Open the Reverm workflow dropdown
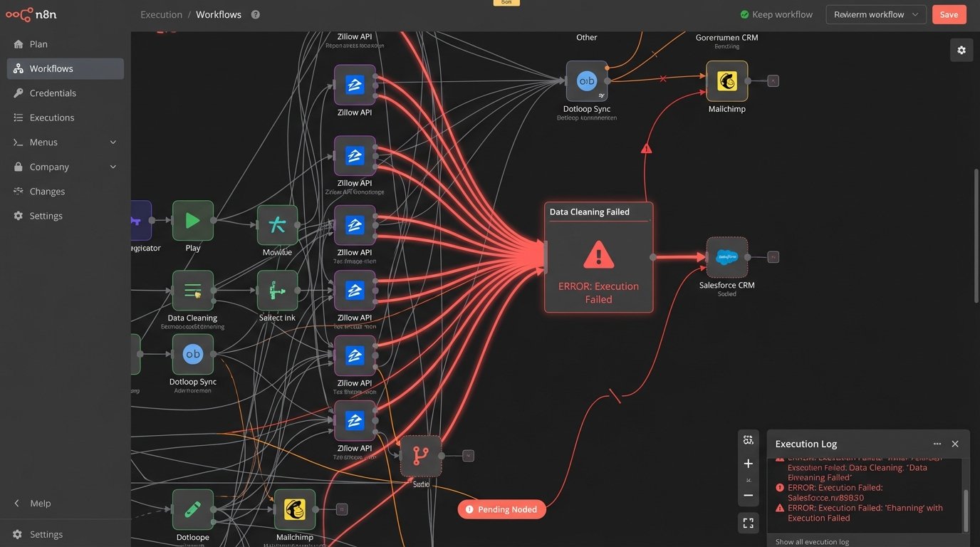The width and height of the screenshot is (980, 547). (x=875, y=14)
